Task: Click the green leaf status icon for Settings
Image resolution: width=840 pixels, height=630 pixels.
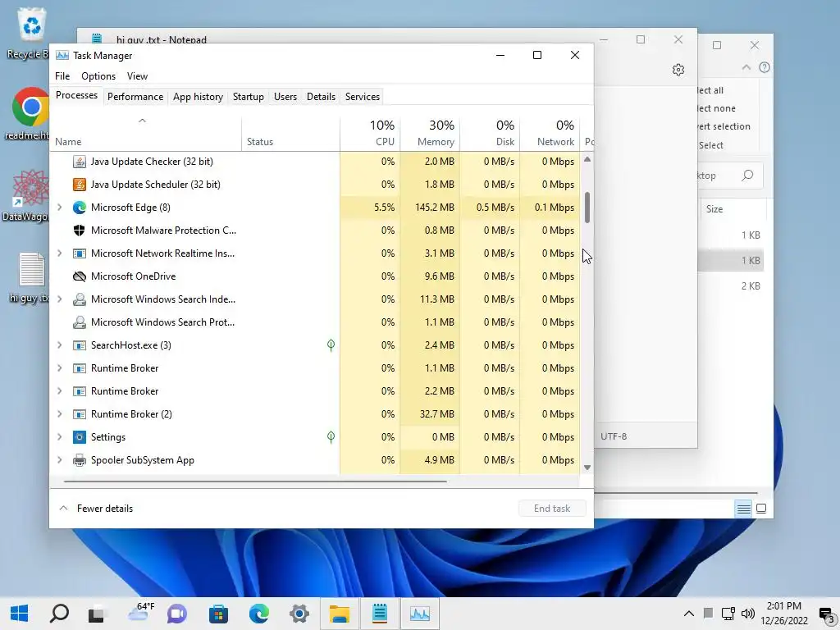Action: [x=331, y=437]
